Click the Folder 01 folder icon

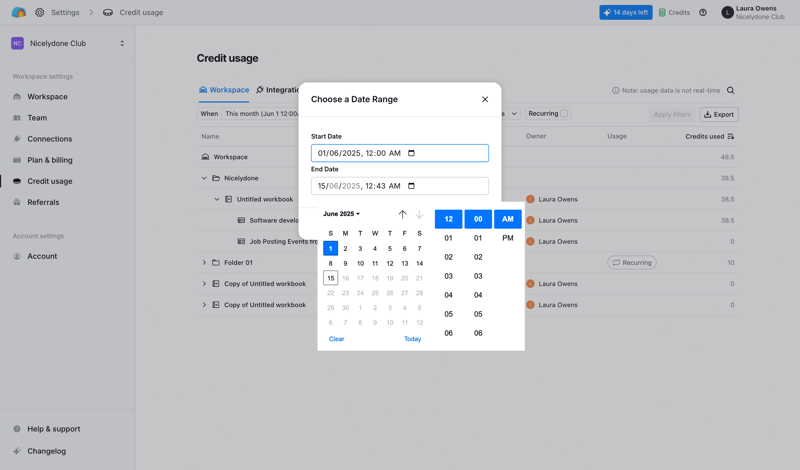pos(216,262)
